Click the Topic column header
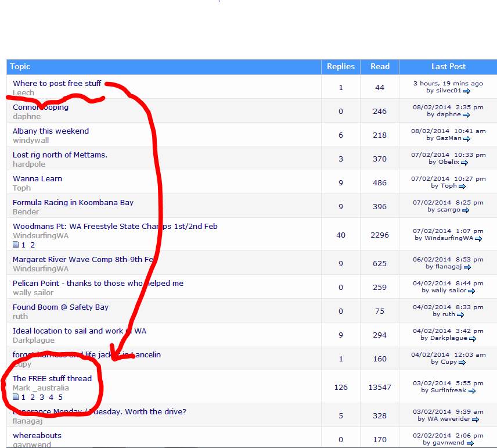This screenshot has height=448, width=497. click(x=20, y=67)
